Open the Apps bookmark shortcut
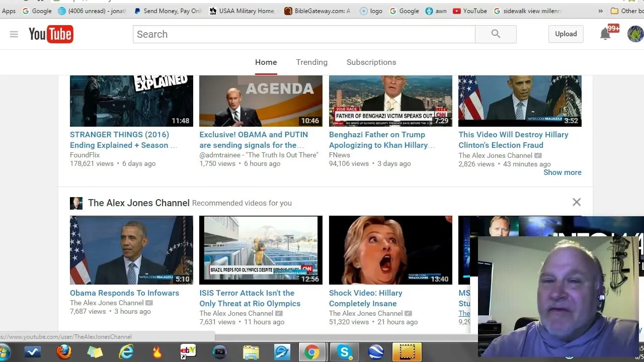This screenshot has height=362, width=644. click(x=9, y=11)
